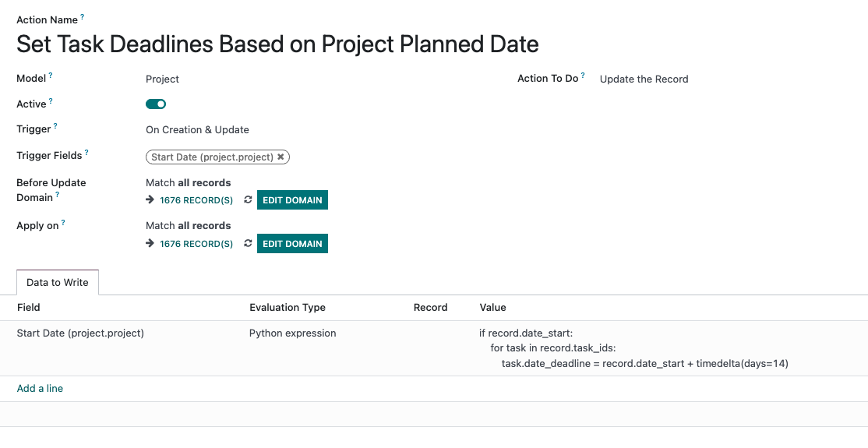Viewport: 868px width, 448px height.
Task: Remove the Start Date trigger field tag
Action: (x=281, y=157)
